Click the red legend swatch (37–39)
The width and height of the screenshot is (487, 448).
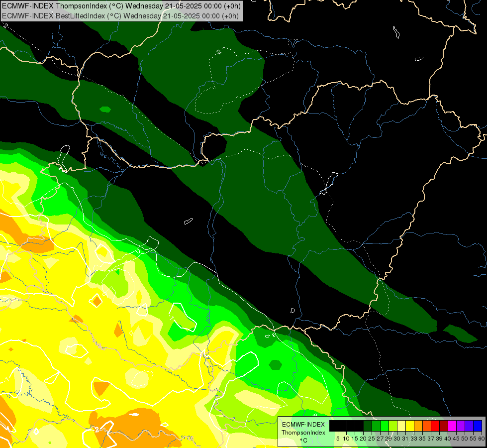[435, 426]
